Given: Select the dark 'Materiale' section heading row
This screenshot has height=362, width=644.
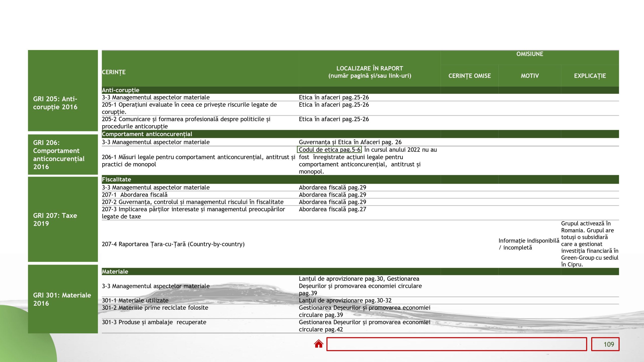Looking at the screenshot, I should click(360, 271).
